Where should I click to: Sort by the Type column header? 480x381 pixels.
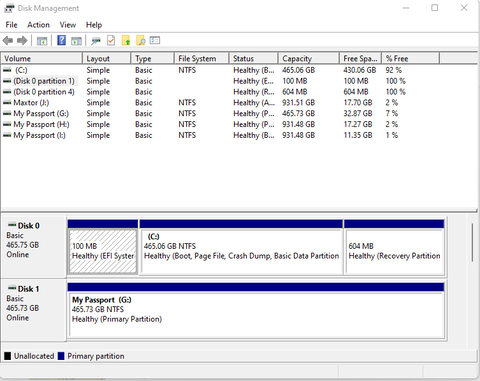tap(153, 58)
